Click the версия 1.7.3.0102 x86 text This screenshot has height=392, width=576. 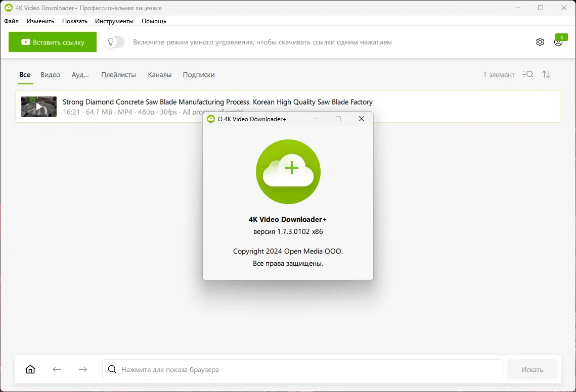tap(288, 231)
